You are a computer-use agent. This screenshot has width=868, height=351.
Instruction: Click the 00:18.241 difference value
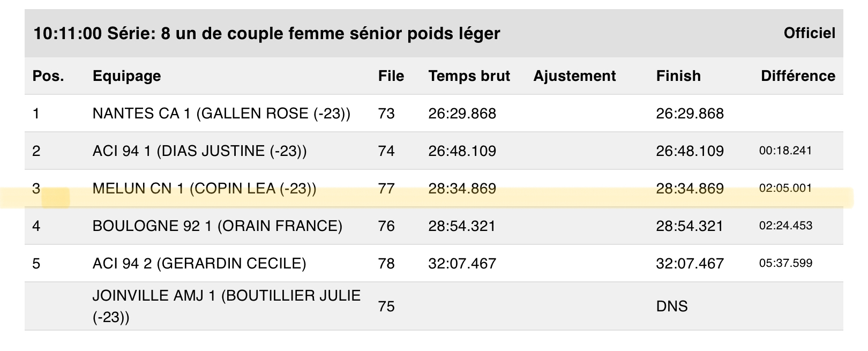pos(785,151)
